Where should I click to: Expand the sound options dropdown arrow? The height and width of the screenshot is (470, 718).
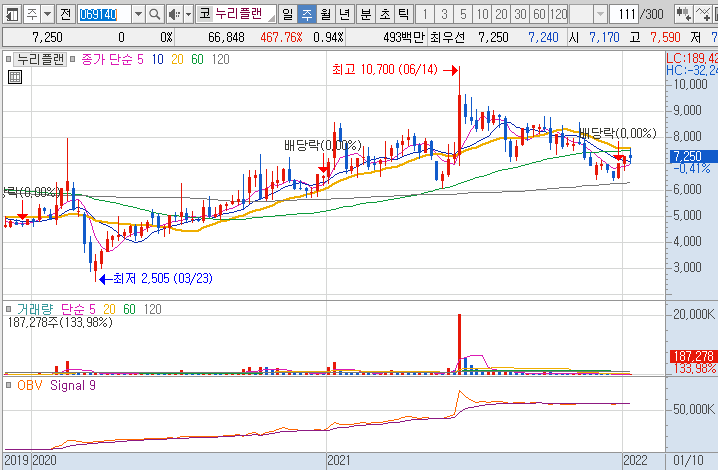188,15
